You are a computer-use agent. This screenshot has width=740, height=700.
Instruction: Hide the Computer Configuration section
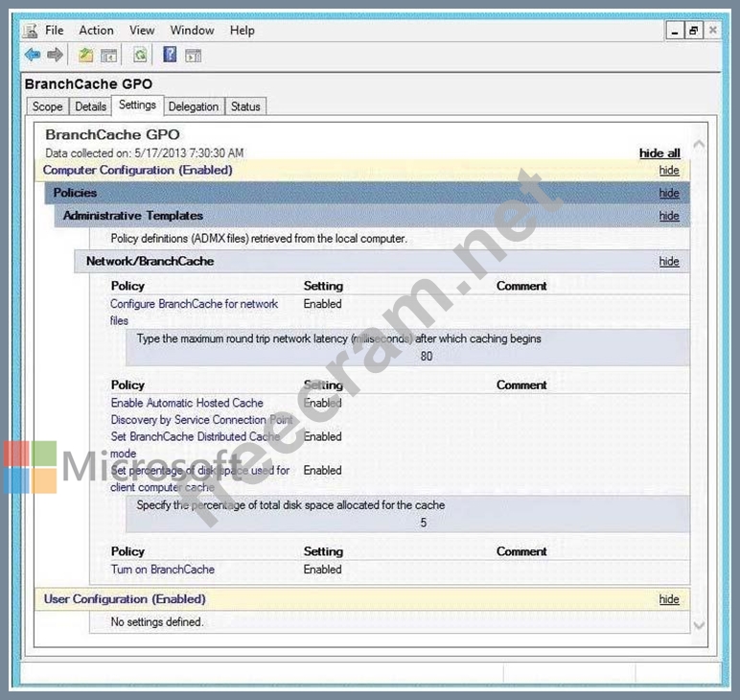pos(669,171)
